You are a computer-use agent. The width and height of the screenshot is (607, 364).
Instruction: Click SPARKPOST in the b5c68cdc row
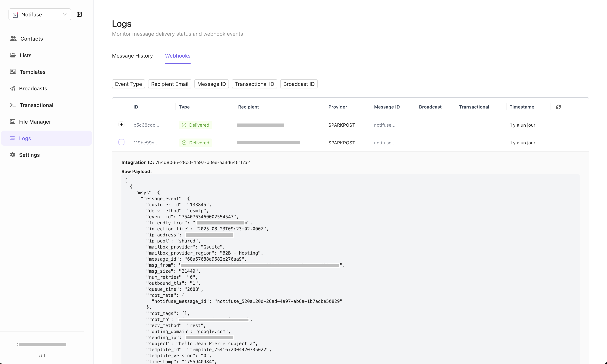point(342,125)
